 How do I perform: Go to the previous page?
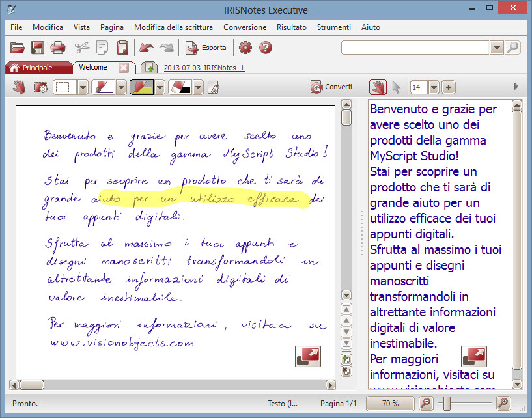[x=346, y=320]
